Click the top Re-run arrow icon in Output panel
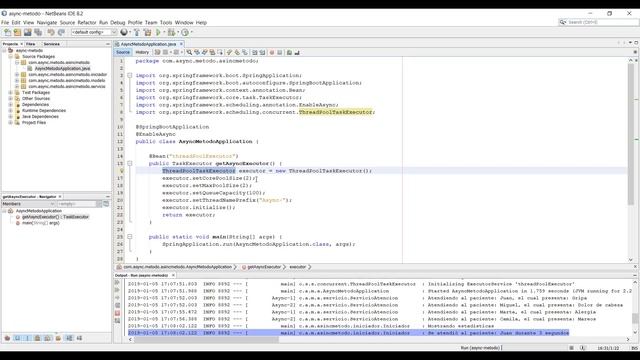Screen dimensions: 640x360 117,282
